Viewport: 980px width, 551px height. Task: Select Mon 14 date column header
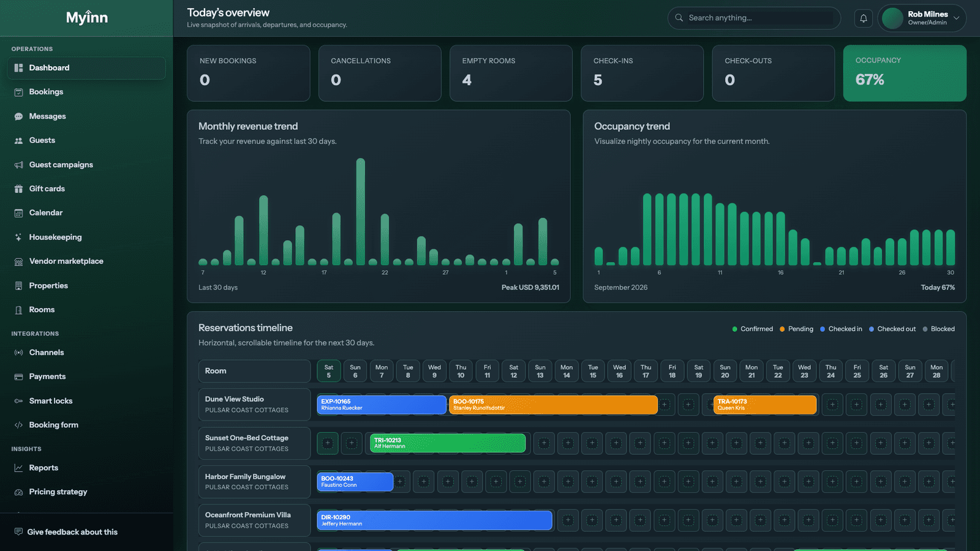(x=567, y=371)
